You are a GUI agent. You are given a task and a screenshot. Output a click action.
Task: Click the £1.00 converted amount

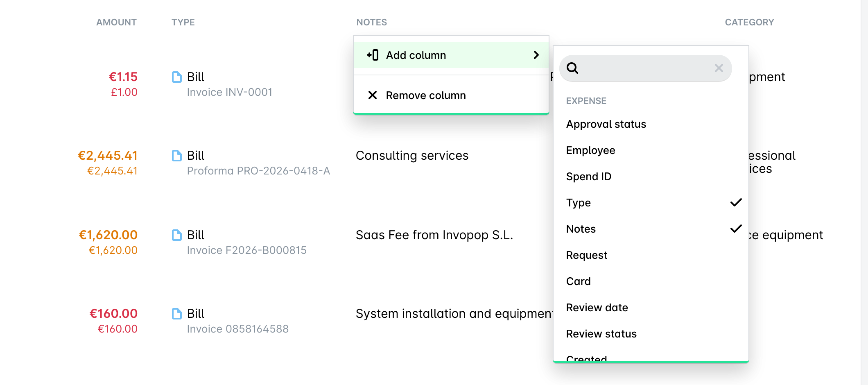pyautogui.click(x=124, y=92)
